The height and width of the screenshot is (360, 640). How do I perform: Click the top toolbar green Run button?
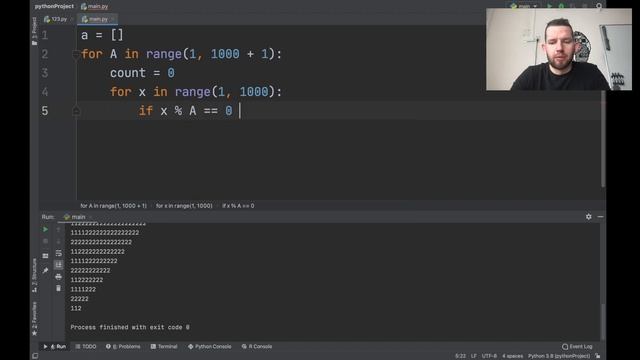click(x=549, y=6)
